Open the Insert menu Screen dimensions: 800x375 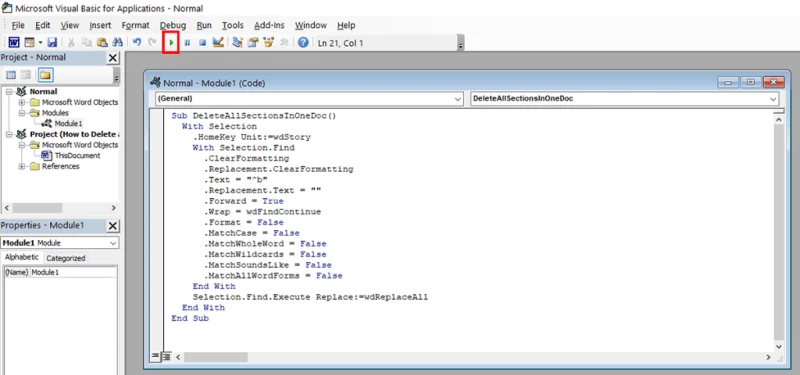[x=100, y=25]
